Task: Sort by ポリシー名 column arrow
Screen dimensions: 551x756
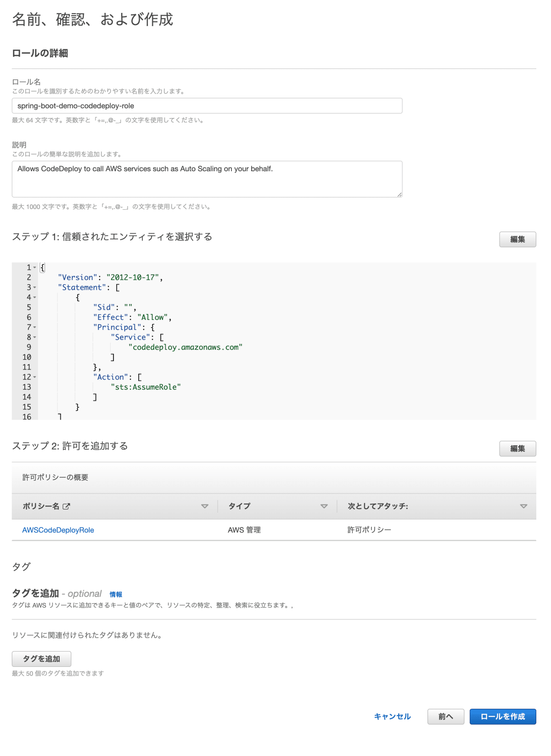Action: [205, 506]
